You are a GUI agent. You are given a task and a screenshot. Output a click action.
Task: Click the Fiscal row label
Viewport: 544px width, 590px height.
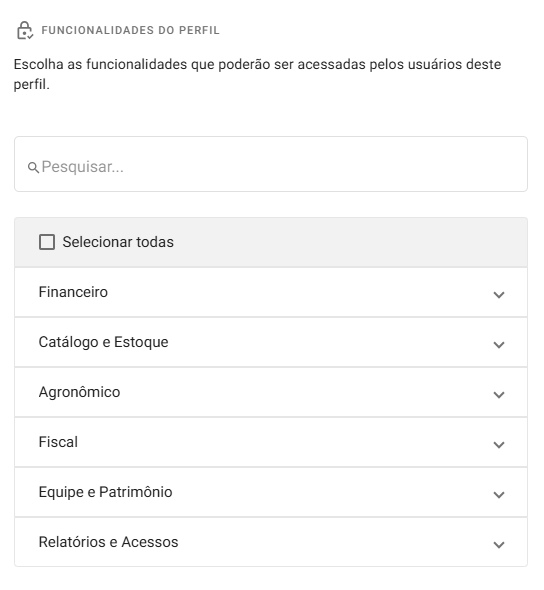click(x=58, y=442)
